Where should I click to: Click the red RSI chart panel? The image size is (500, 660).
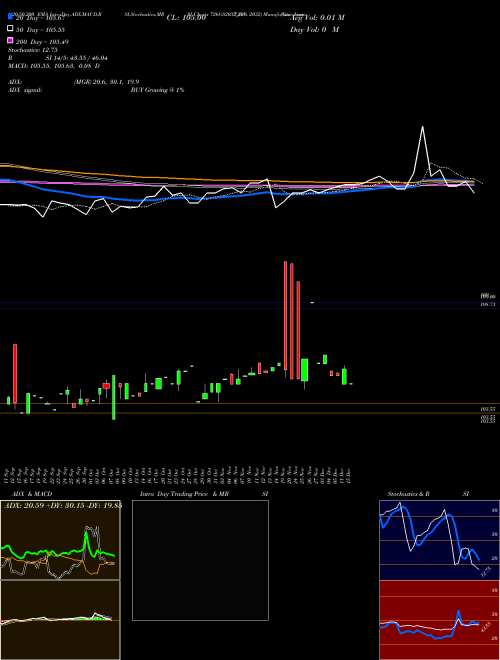coord(439,620)
